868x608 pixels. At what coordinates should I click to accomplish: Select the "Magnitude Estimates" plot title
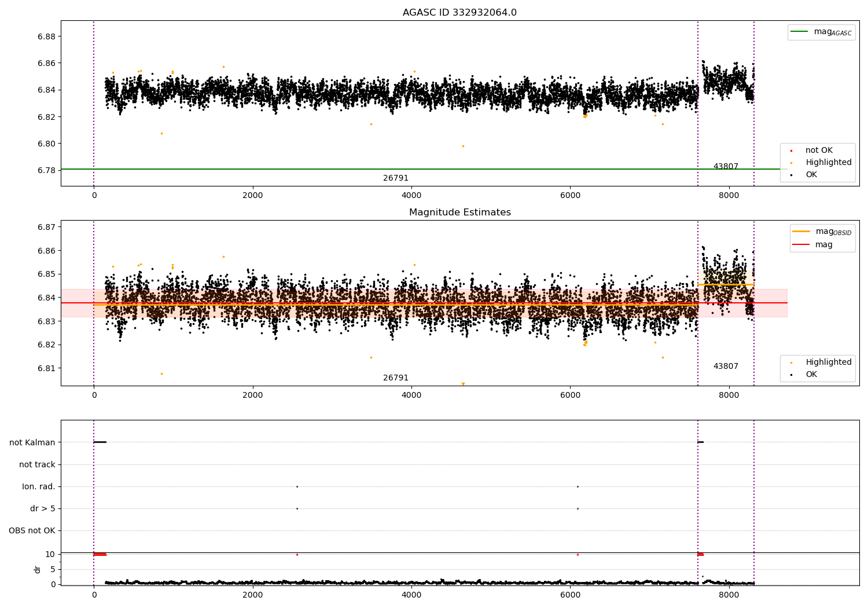[x=459, y=213]
